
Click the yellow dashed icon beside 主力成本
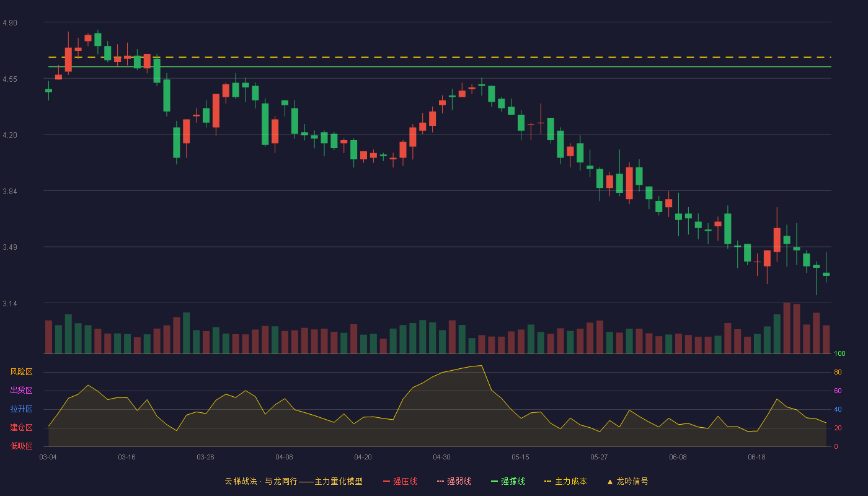pos(548,481)
